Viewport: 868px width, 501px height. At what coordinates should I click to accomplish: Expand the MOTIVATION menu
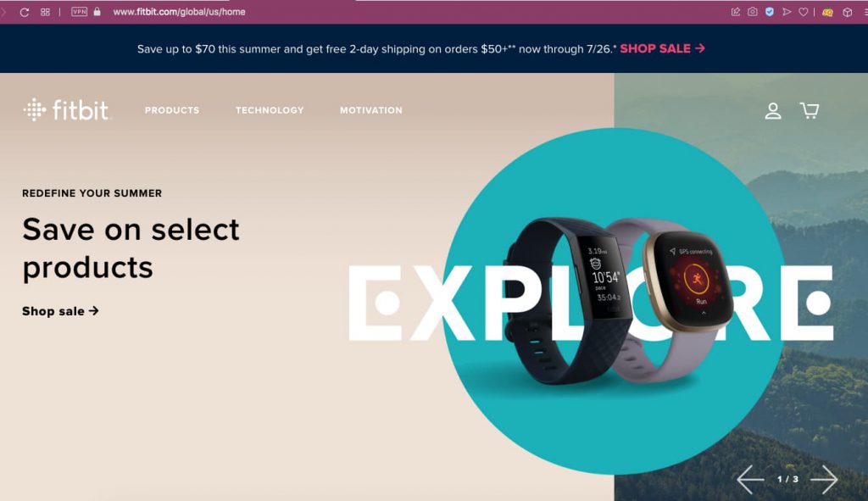371,110
